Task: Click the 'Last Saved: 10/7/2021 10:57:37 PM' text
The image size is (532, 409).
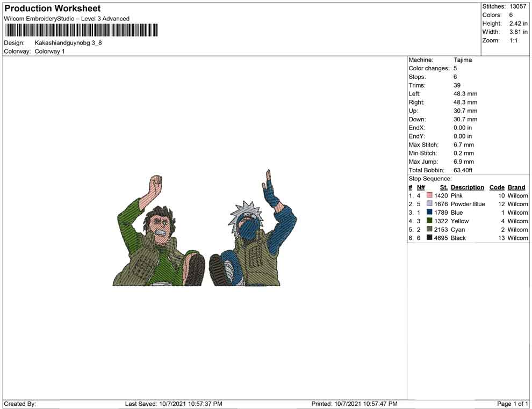Action: pyautogui.click(x=174, y=404)
